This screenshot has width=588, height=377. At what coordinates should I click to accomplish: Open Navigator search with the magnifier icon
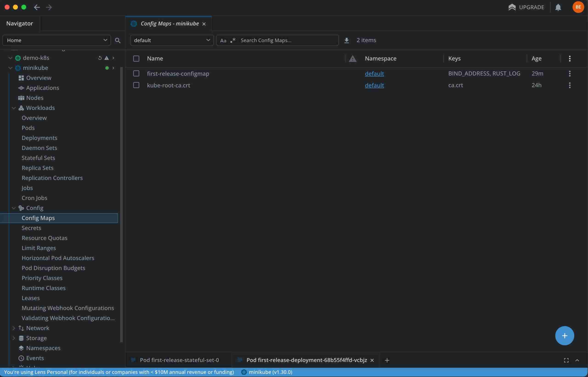pyautogui.click(x=118, y=40)
